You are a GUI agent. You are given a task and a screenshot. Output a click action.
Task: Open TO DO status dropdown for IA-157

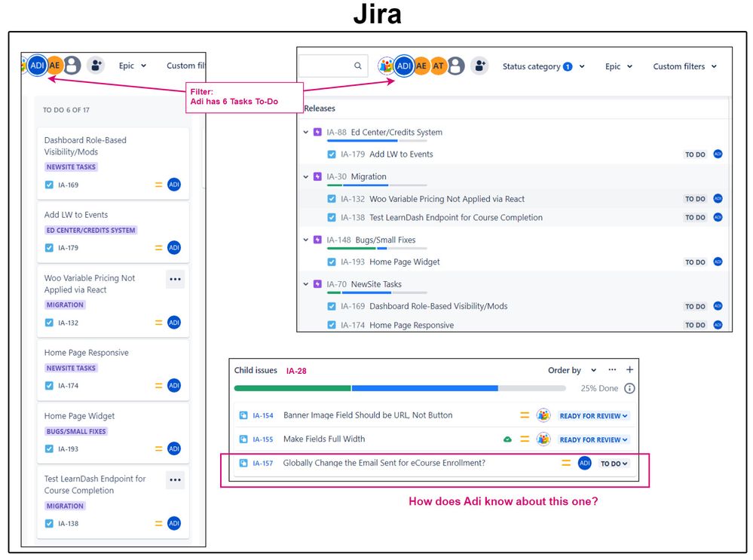(x=614, y=464)
